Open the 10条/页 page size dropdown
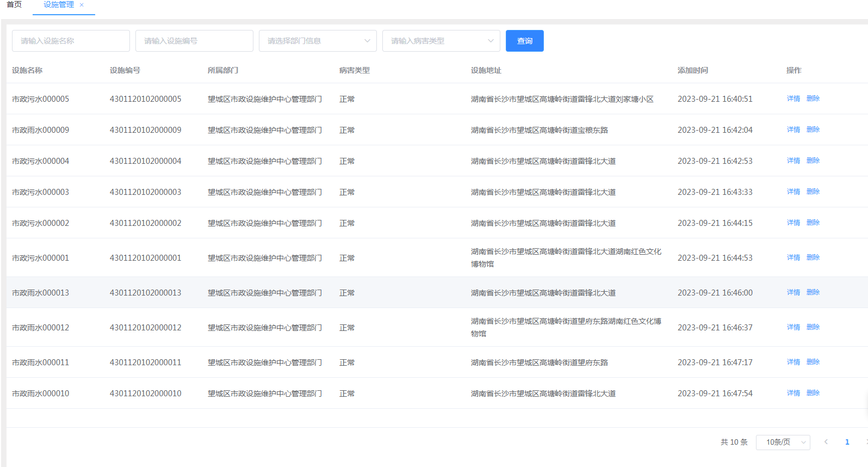Viewport: 868px width, 467px height. pyautogui.click(x=783, y=442)
